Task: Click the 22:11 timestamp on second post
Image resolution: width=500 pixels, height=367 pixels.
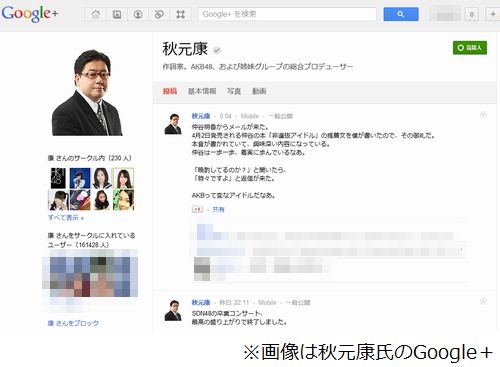Action: [234, 302]
